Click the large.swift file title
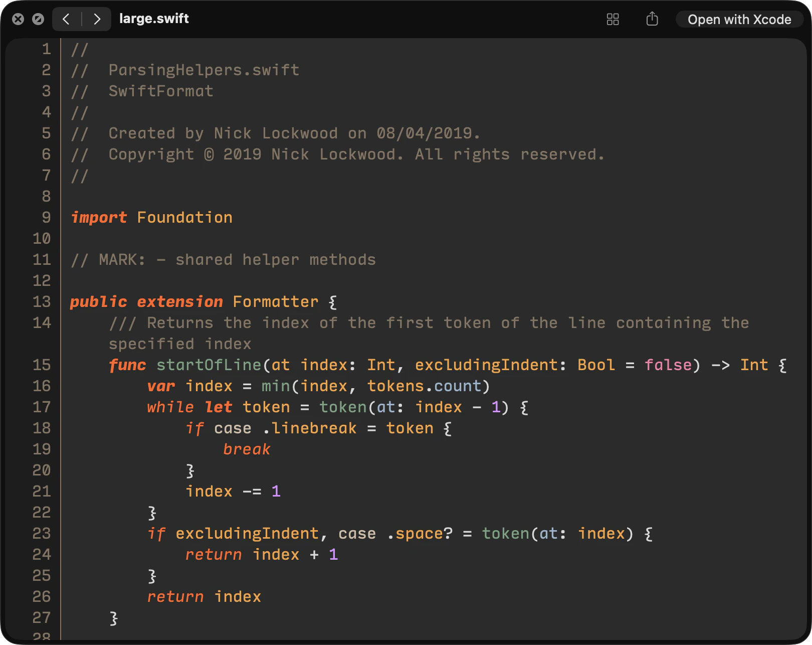This screenshot has height=645, width=812. (154, 19)
